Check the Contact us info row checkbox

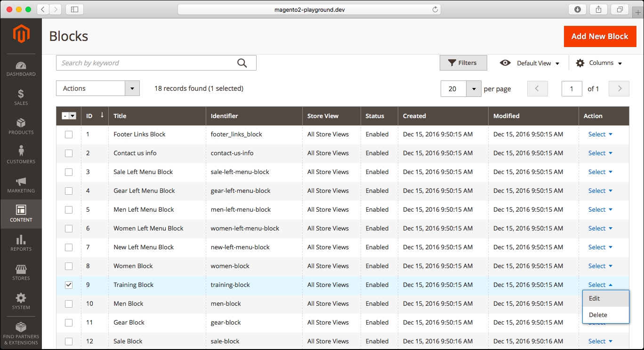point(69,153)
